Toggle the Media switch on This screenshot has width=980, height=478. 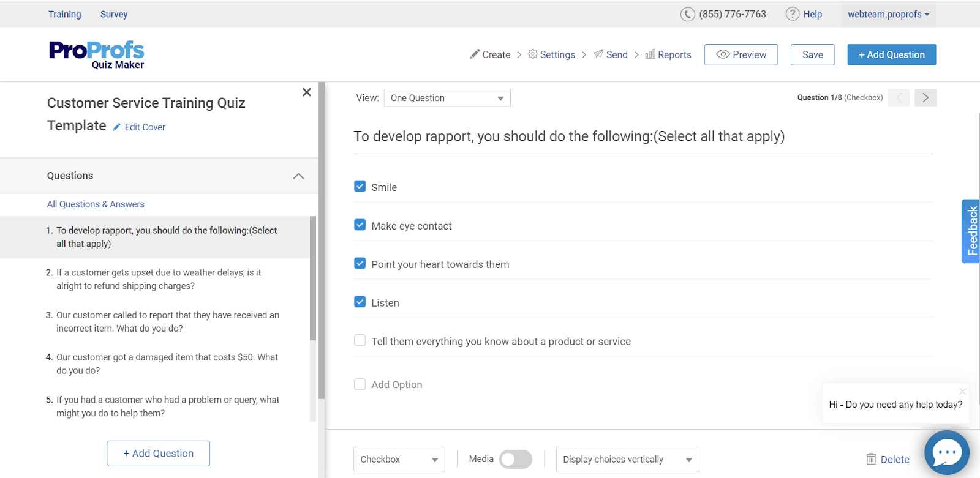point(516,459)
